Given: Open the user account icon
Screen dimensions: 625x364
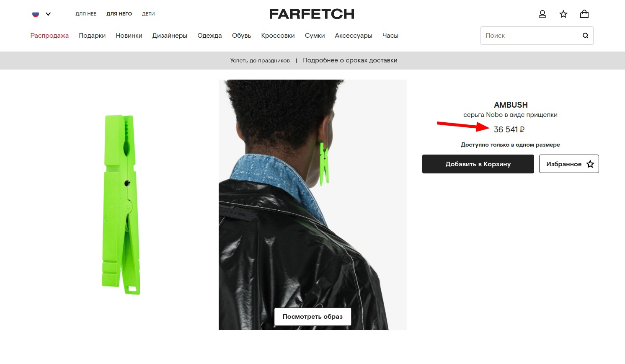Looking at the screenshot, I should (x=542, y=14).
